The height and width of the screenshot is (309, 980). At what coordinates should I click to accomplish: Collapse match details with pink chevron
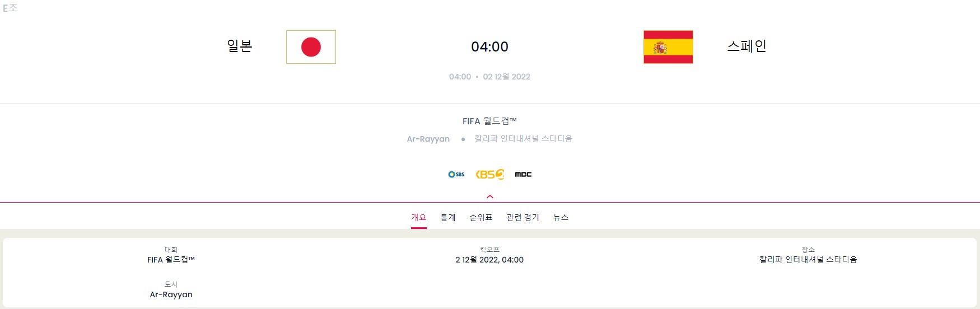click(490, 196)
